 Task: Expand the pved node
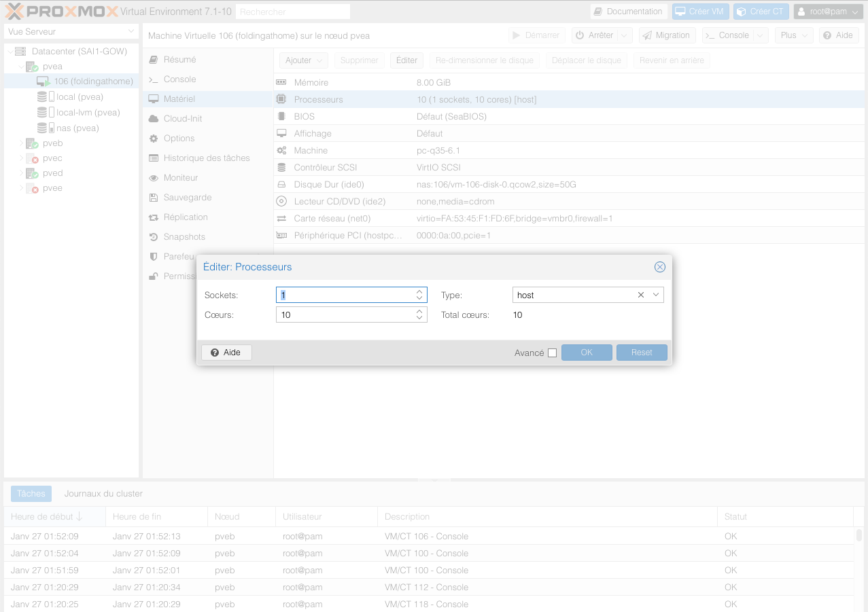21,173
